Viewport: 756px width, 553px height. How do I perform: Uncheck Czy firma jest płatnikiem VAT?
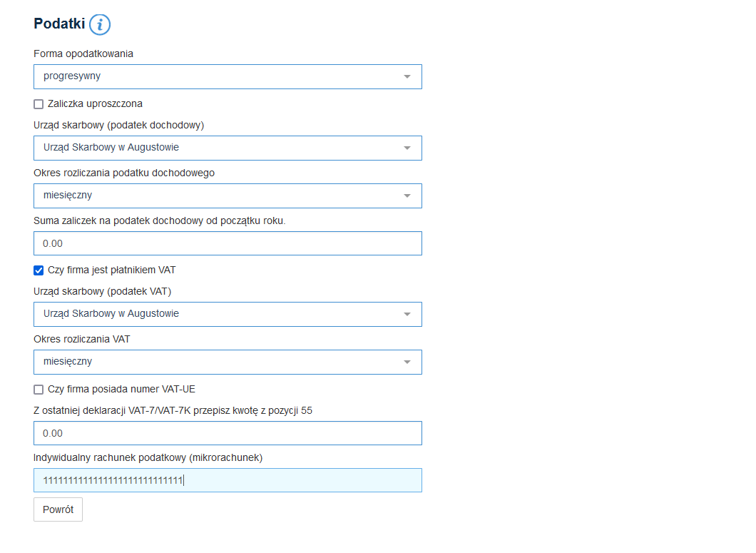pos(39,270)
